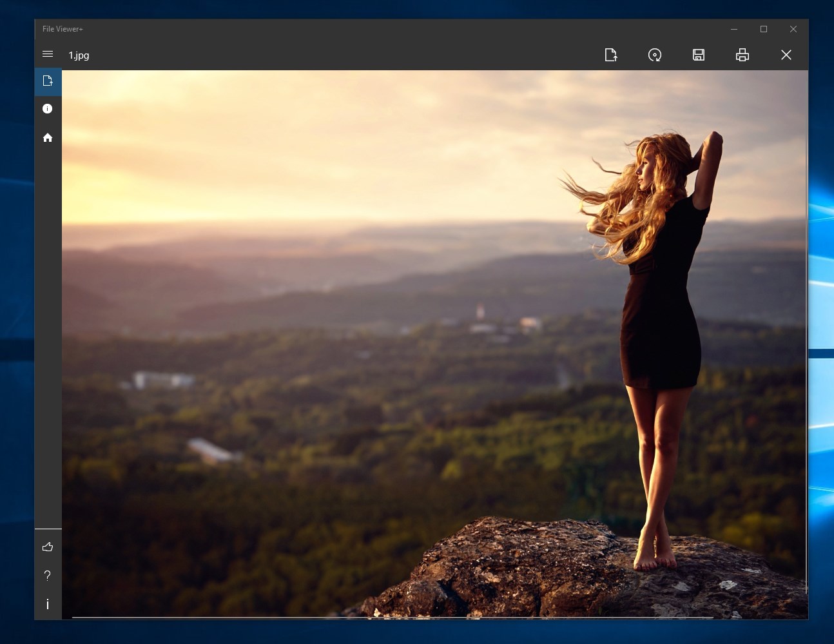Close the 1.jpg file with toolbar X

pyautogui.click(x=786, y=55)
